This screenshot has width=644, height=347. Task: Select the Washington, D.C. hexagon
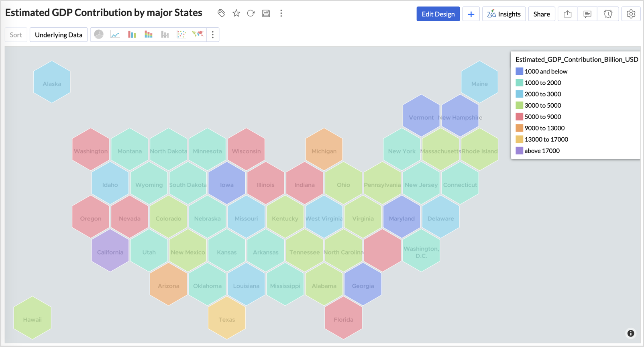(x=421, y=251)
